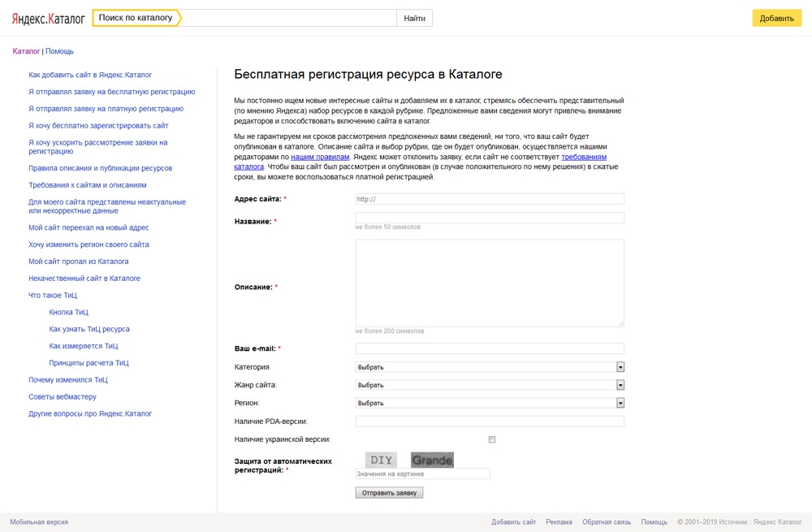
Task: Open 'Как узнать ТиЦ ресурса' subtopic
Action: click(x=89, y=329)
